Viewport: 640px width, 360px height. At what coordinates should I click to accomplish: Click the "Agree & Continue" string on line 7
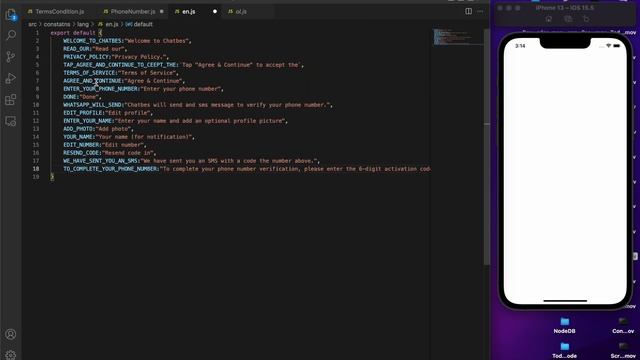[153, 81]
